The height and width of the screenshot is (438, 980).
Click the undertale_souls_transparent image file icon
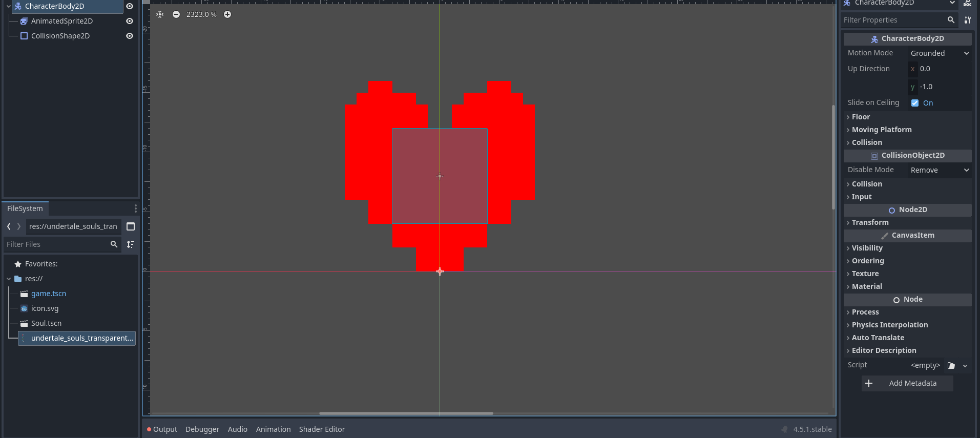tap(24, 338)
